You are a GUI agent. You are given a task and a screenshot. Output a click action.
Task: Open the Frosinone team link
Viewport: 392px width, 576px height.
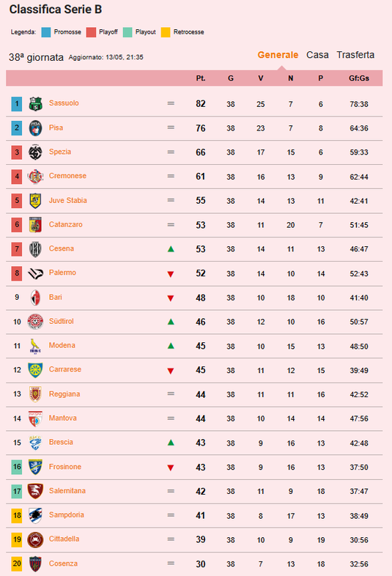tap(65, 467)
